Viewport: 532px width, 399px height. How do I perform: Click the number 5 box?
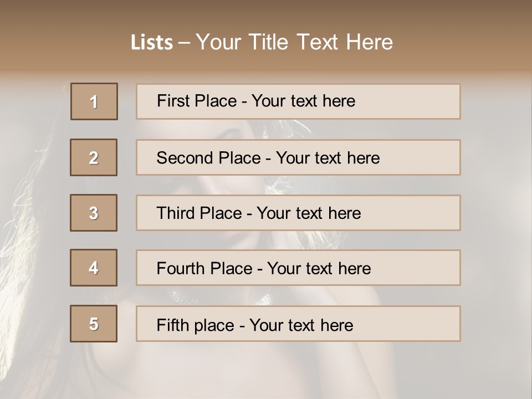pyautogui.click(x=94, y=324)
